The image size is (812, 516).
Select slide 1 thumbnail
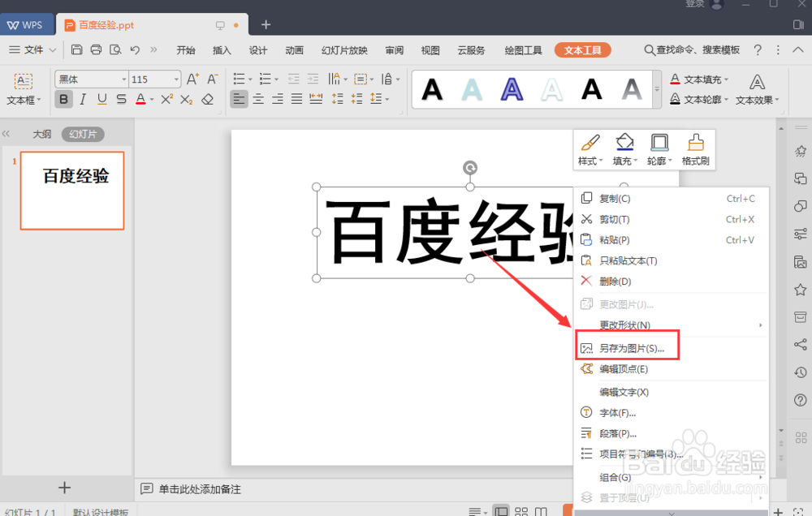coord(72,191)
